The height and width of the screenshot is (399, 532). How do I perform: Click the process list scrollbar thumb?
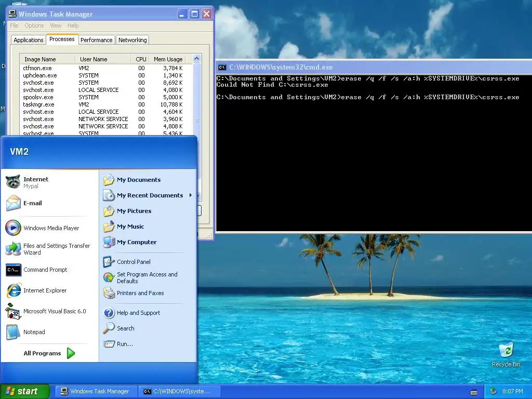click(197, 120)
